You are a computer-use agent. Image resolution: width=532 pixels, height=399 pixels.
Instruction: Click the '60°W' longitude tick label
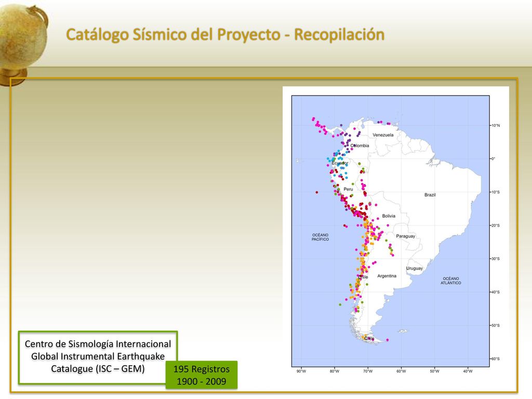[401, 371]
